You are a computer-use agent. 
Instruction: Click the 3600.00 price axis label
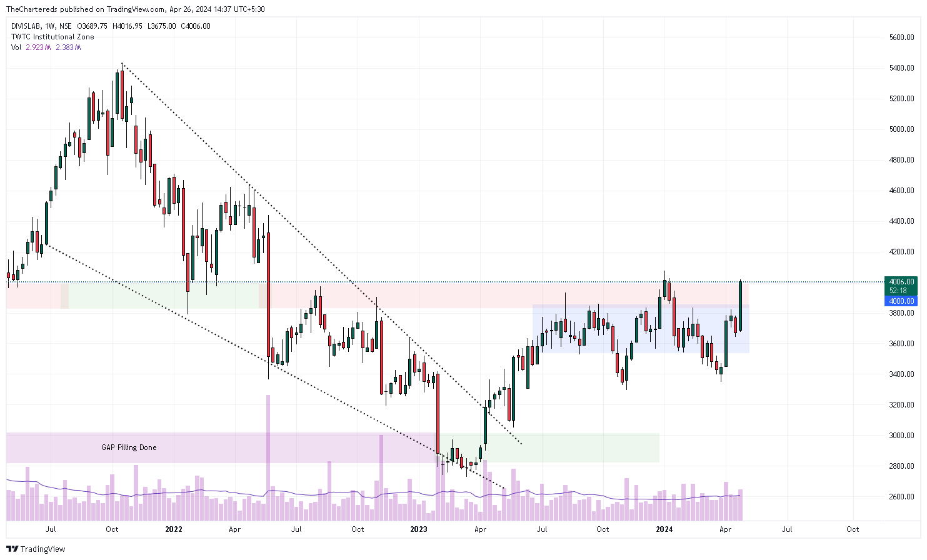pos(901,344)
